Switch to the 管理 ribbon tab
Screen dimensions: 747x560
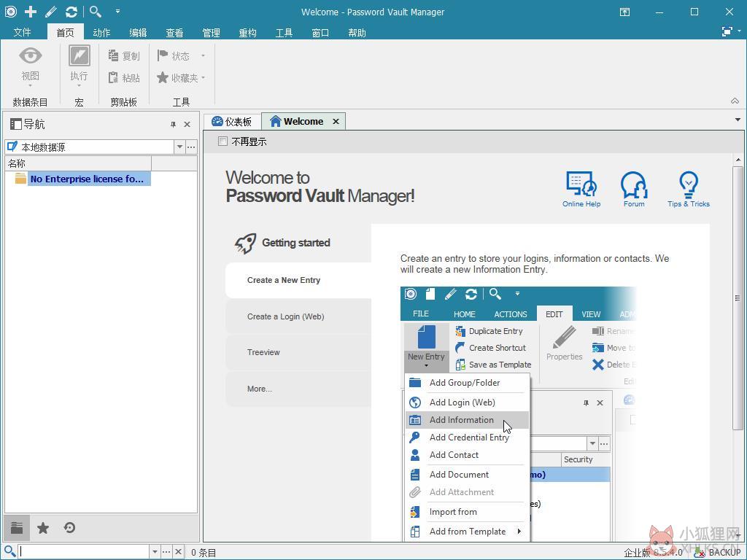[211, 32]
